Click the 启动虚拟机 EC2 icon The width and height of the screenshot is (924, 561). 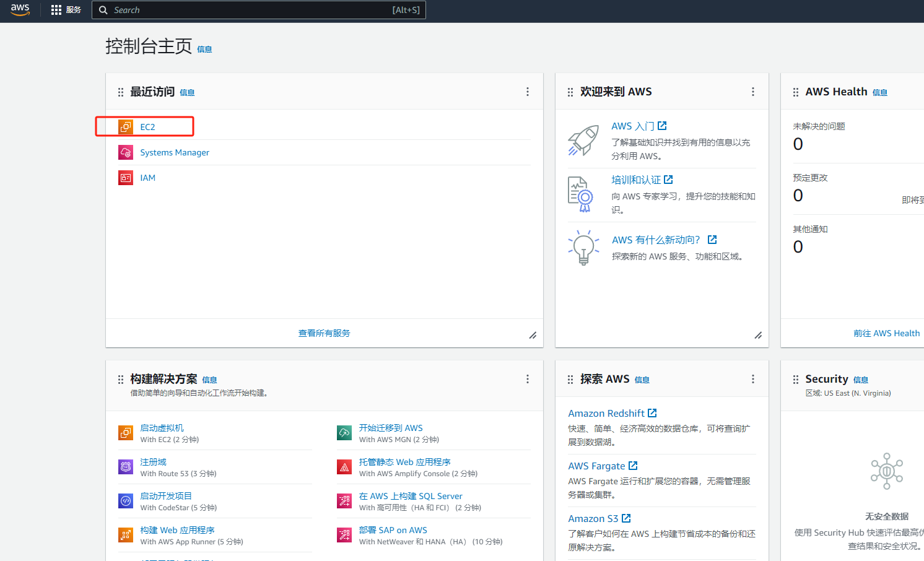pos(126,433)
